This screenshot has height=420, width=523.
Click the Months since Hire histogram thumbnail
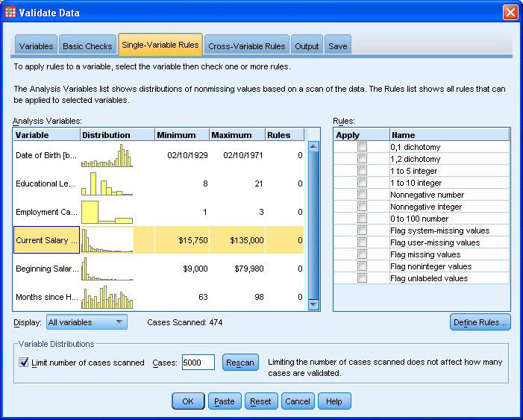[107, 297]
